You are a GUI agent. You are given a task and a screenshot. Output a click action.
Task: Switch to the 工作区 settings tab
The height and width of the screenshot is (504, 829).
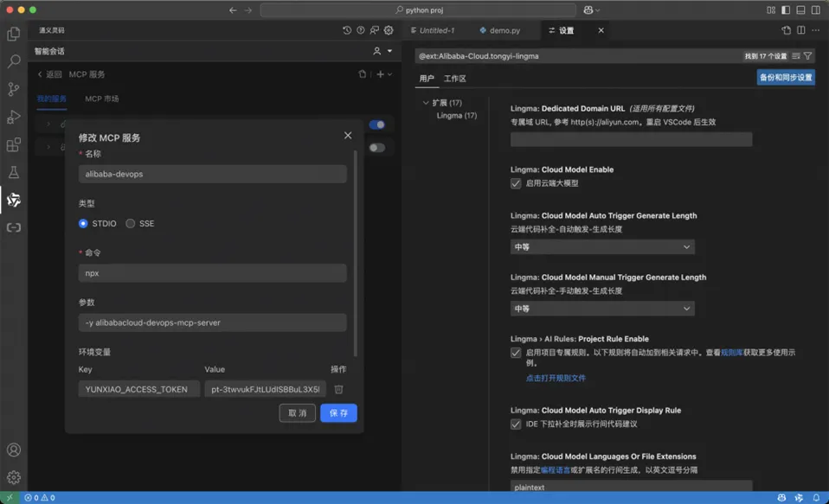(454, 79)
